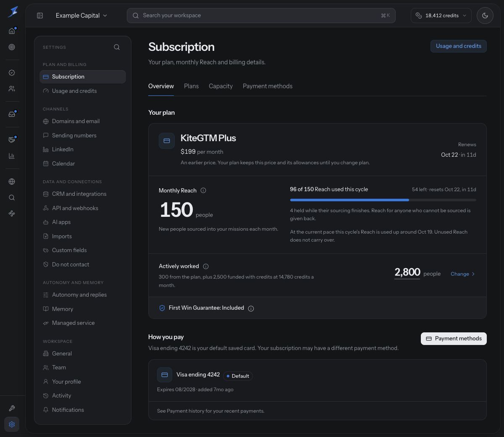504x437 pixels.
Task: Open Autonomy and replies settings
Action: 83,295
